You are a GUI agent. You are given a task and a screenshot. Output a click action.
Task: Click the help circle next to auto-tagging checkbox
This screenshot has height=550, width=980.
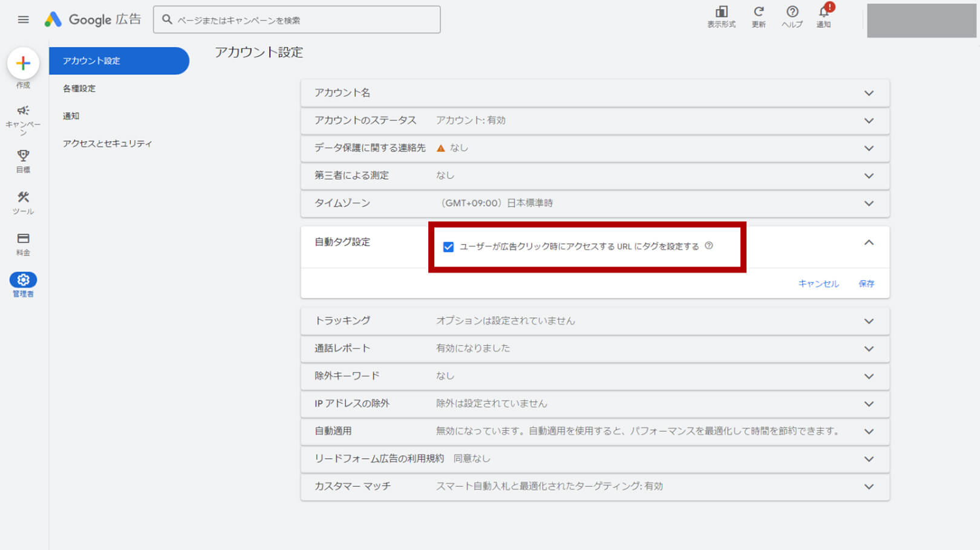(709, 246)
